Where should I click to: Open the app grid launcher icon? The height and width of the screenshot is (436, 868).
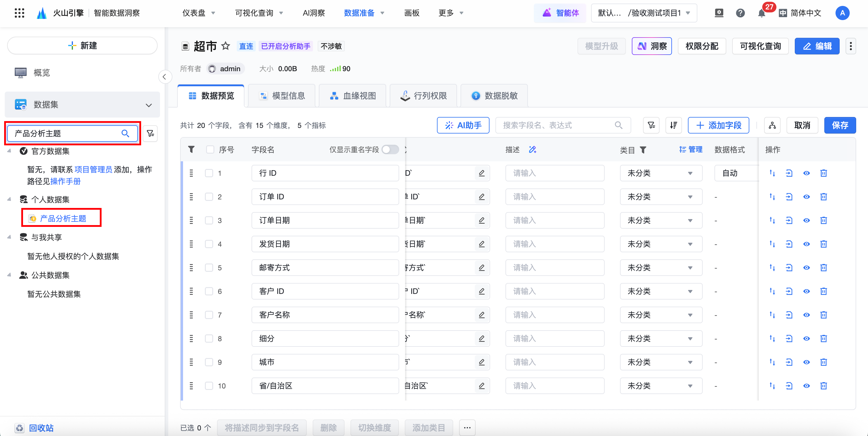pyautogui.click(x=19, y=13)
